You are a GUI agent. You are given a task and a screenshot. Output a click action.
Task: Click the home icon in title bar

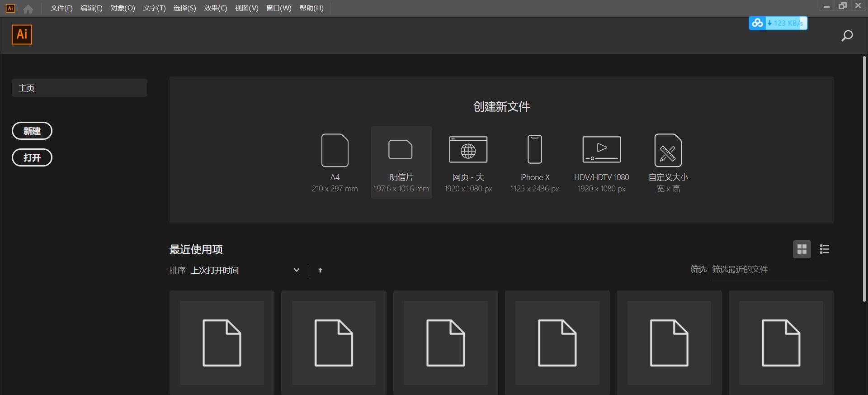click(x=28, y=9)
